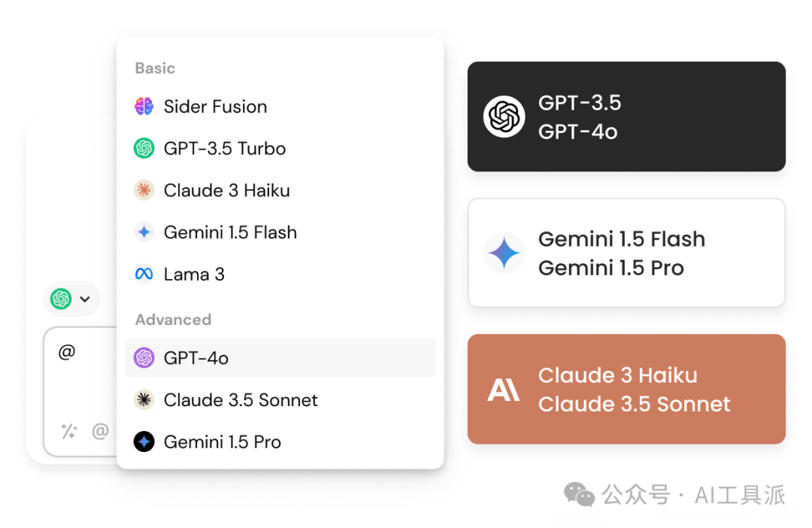Screen dimensions: 812x528
Task: Click the green GPT-3.5 Turbo icon
Action: tap(144, 149)
